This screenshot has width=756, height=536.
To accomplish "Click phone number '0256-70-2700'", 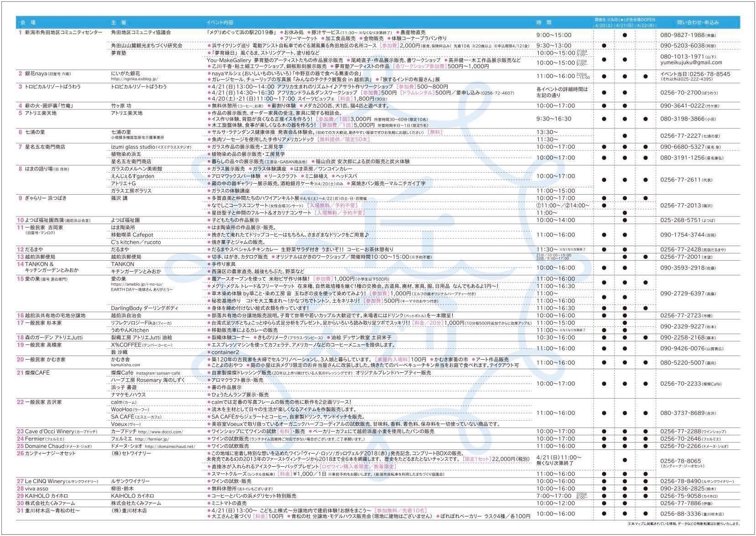I will point(681,93).
